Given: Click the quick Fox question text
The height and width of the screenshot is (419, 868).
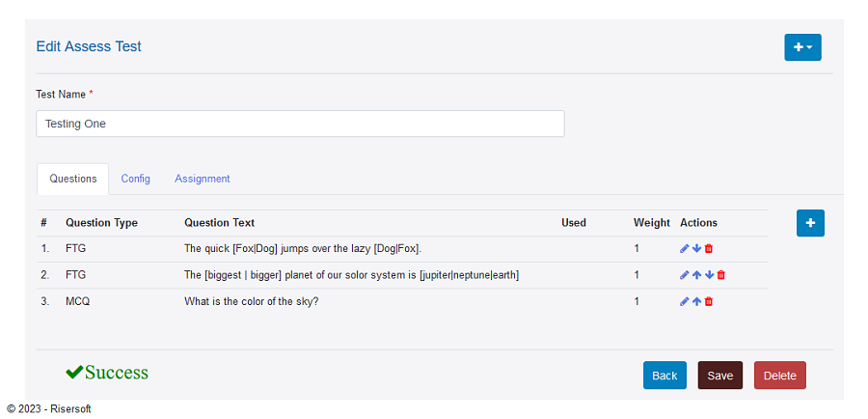Looking at the screenshot, I should tap(303, 249).
